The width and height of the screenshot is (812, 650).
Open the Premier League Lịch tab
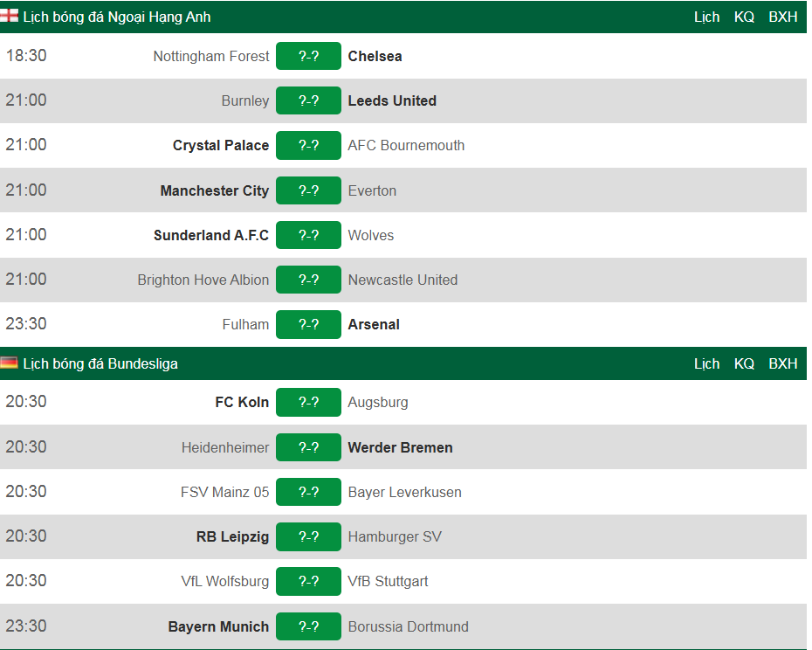point(706,17)
